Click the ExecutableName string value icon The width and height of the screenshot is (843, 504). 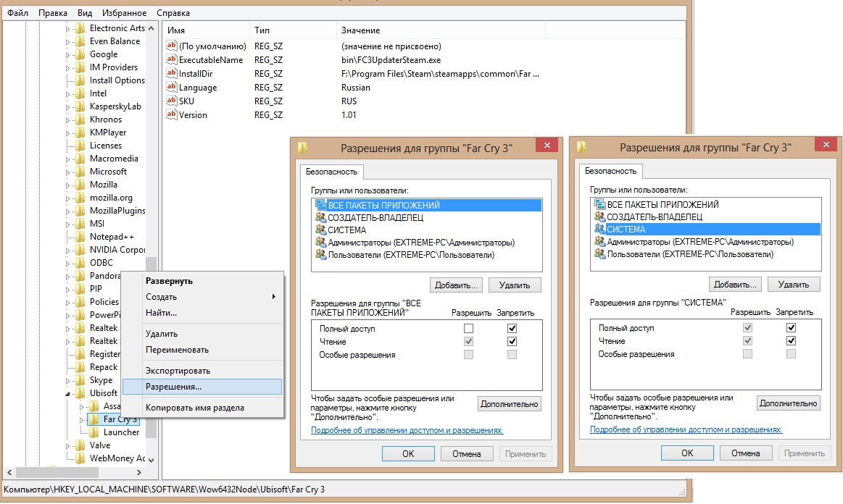(172, 60)
